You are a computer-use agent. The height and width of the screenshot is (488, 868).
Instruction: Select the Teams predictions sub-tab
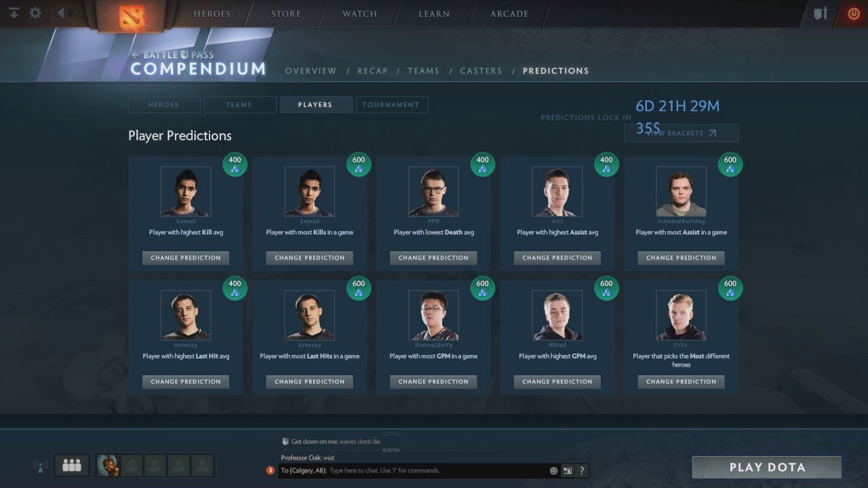click(239, 104)
